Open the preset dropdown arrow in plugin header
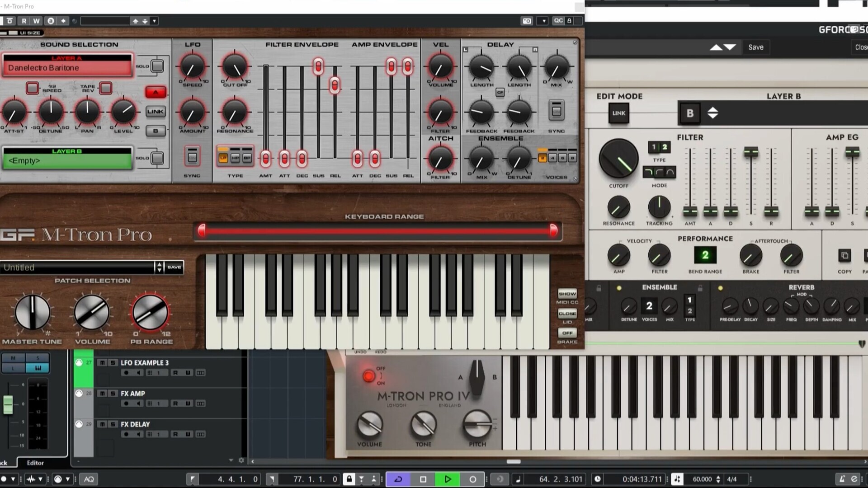Image resolution: width=868 pixels, height=488 pixels. tap(154, 21)
